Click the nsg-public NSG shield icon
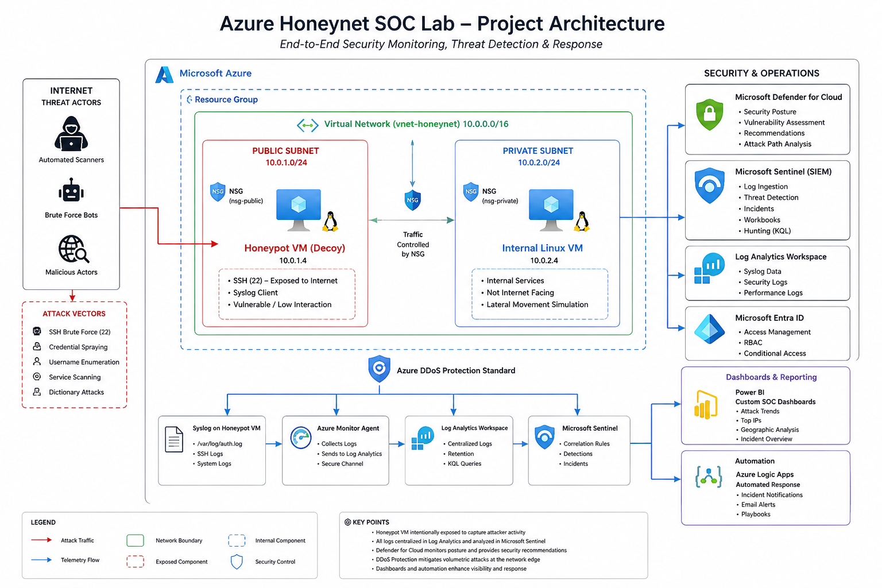 coord(218,192)
